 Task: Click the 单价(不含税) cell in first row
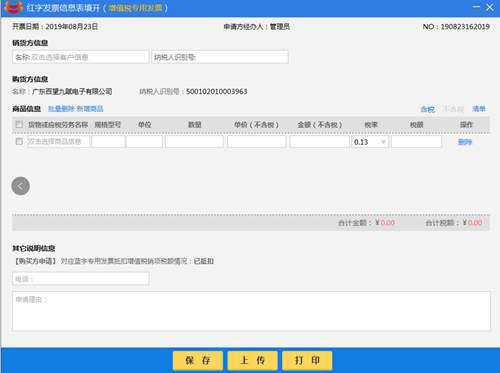[x=257, y=142]
